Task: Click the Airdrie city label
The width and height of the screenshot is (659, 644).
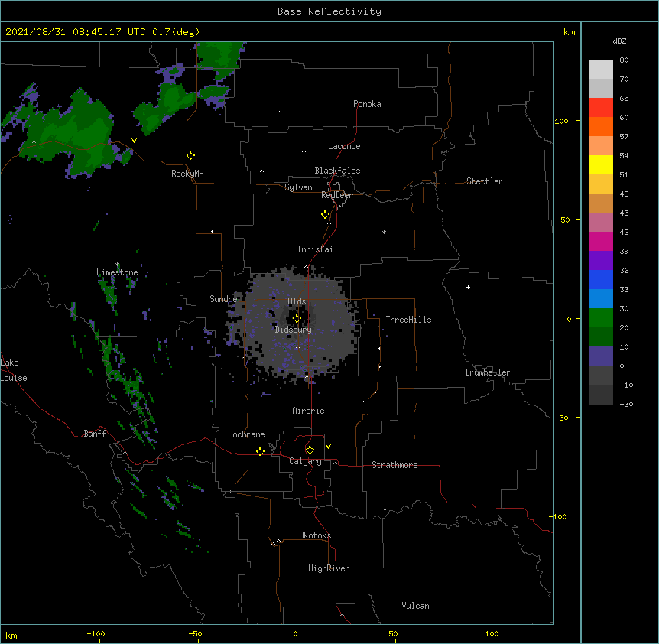Action: coord(309,411)
